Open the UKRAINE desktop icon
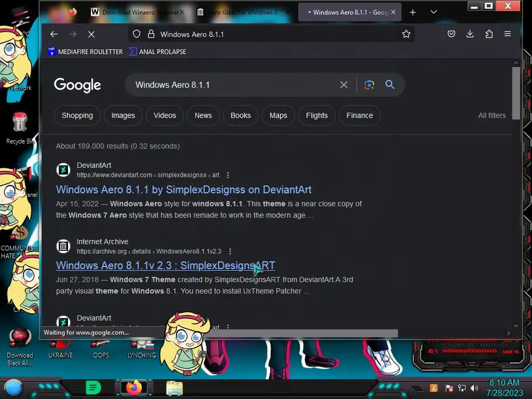The image size is (532, 399). click(60, 349)
